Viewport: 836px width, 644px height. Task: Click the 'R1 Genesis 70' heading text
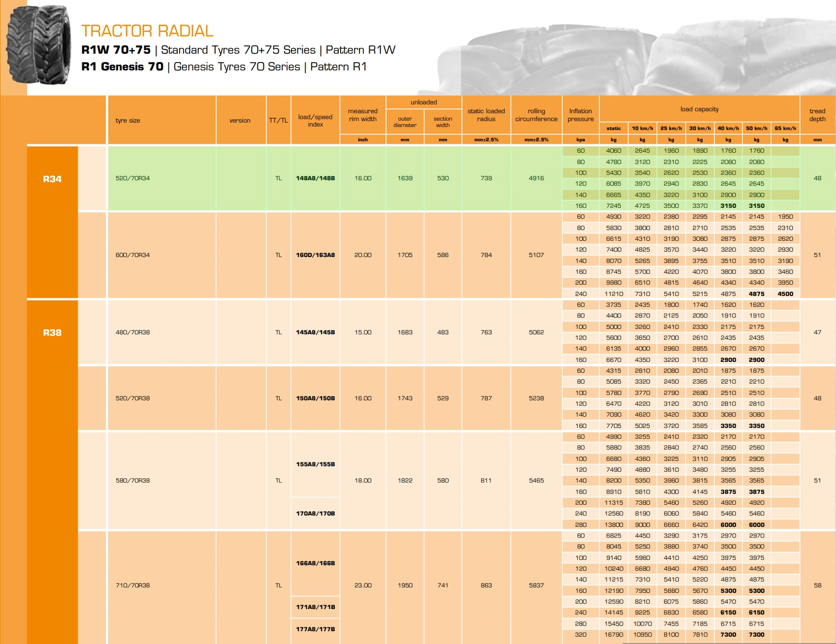coord(122,67)
